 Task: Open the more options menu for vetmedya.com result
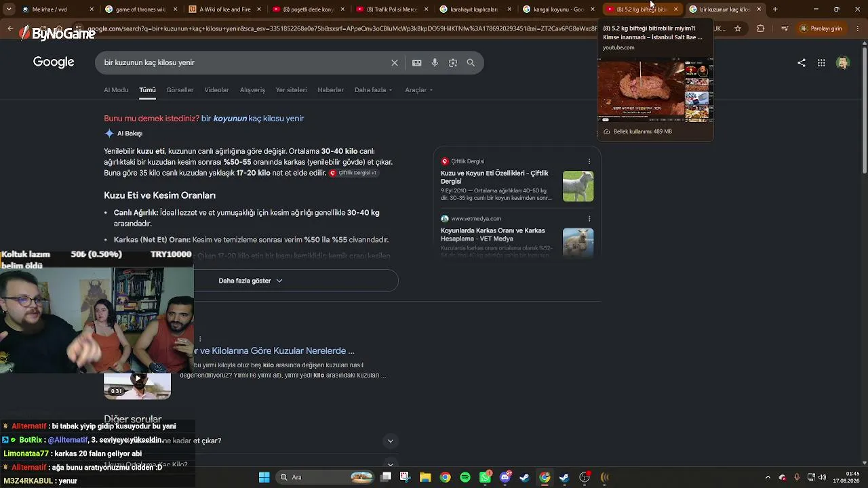(x=589, y=218)
